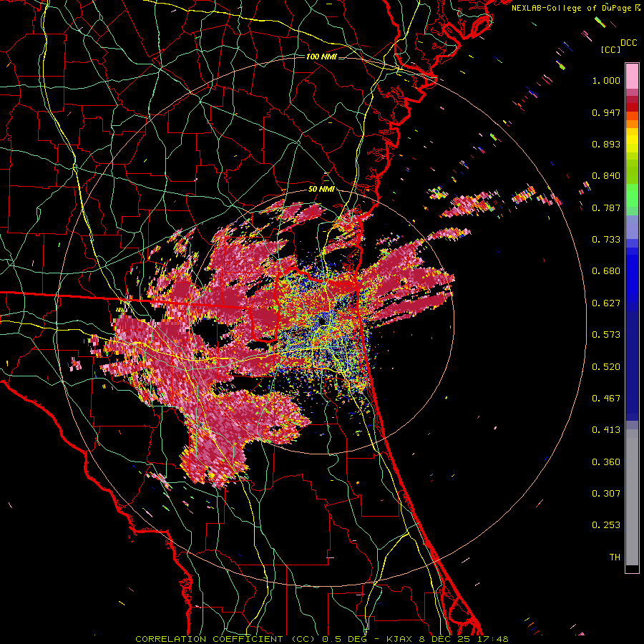This screenshot has height=644, width=644.
Task: Click the 0.733 color scale value
Action: (x=606, y=240)
